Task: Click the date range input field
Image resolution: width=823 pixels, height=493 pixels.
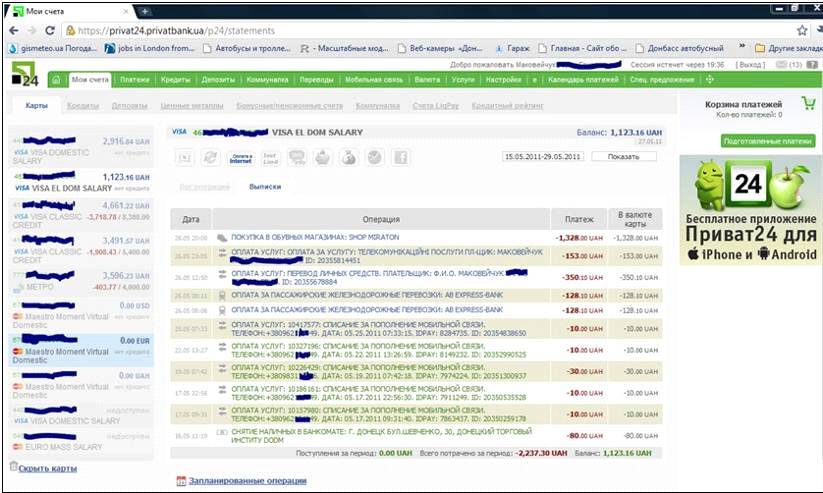Action: 542,157
